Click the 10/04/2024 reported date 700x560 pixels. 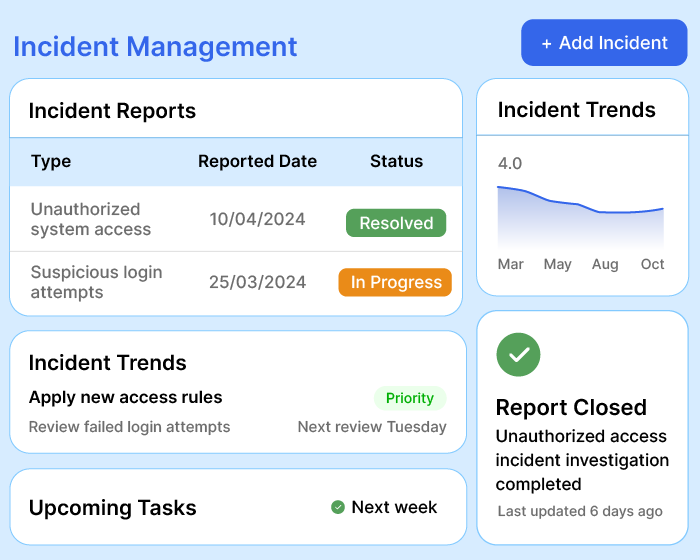257,219
